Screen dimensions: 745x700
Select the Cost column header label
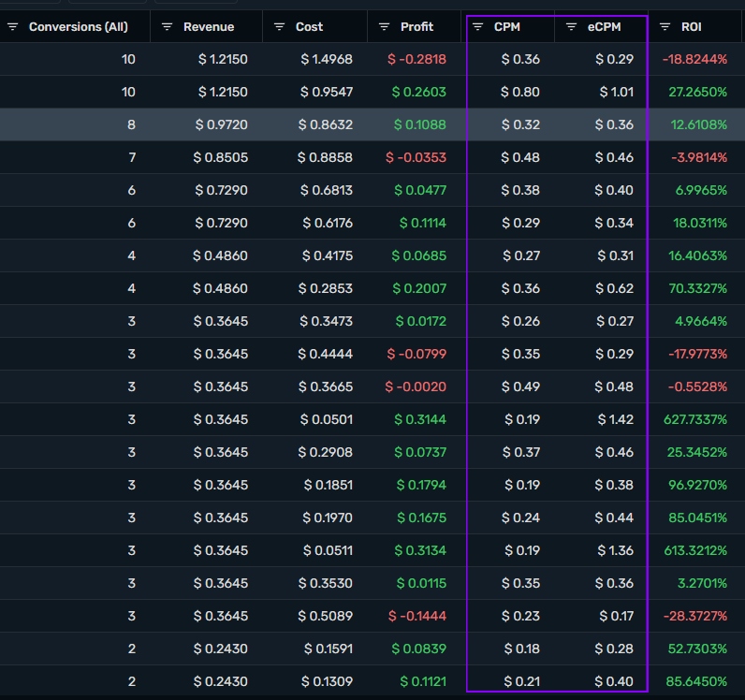pyautogui.click(x=309, y=27)
